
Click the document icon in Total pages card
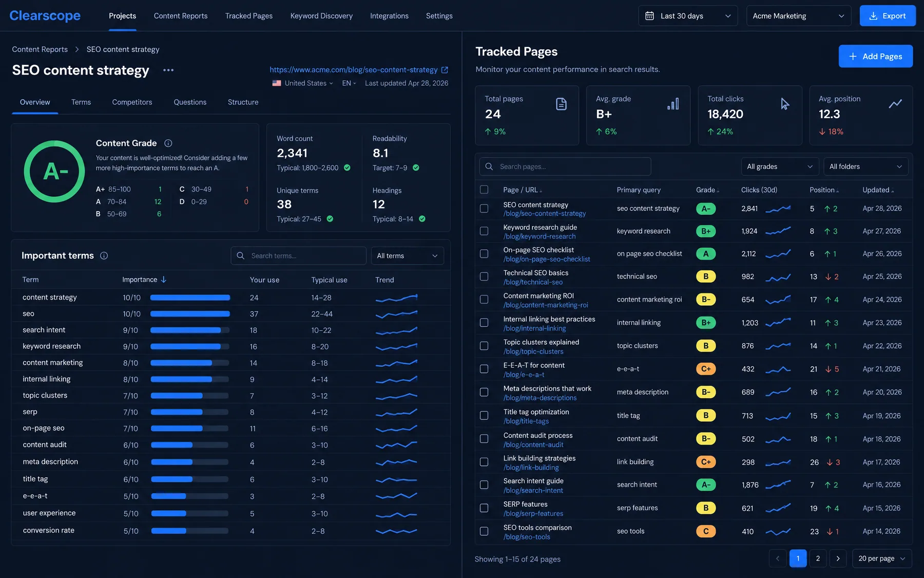[x=562, y=104]
